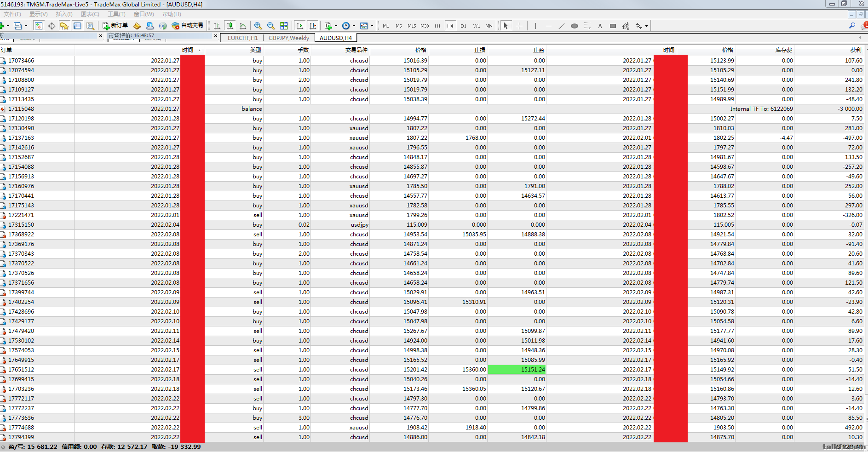Select green highlighted cell 15151.24
Image resolution: width=868 pixels, height=452 pixels.
pos(517,369)
